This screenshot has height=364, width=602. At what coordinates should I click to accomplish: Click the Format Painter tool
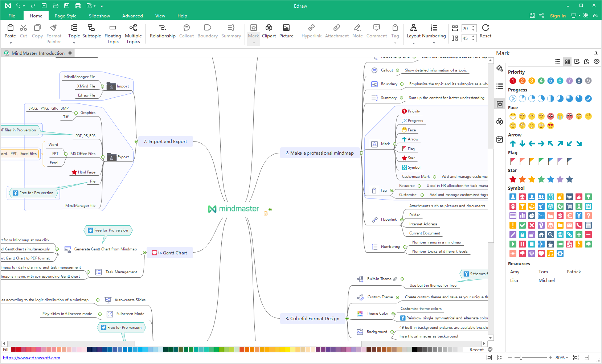pos(54,33)
